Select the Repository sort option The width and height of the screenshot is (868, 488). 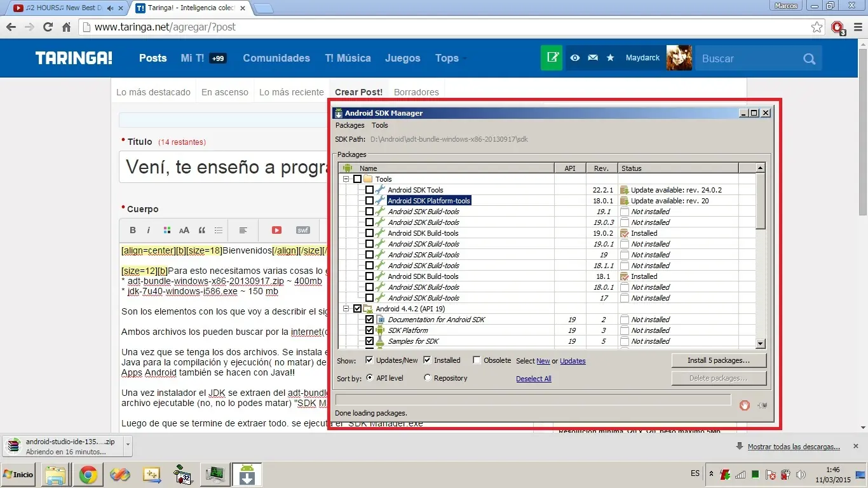(427, 378)
